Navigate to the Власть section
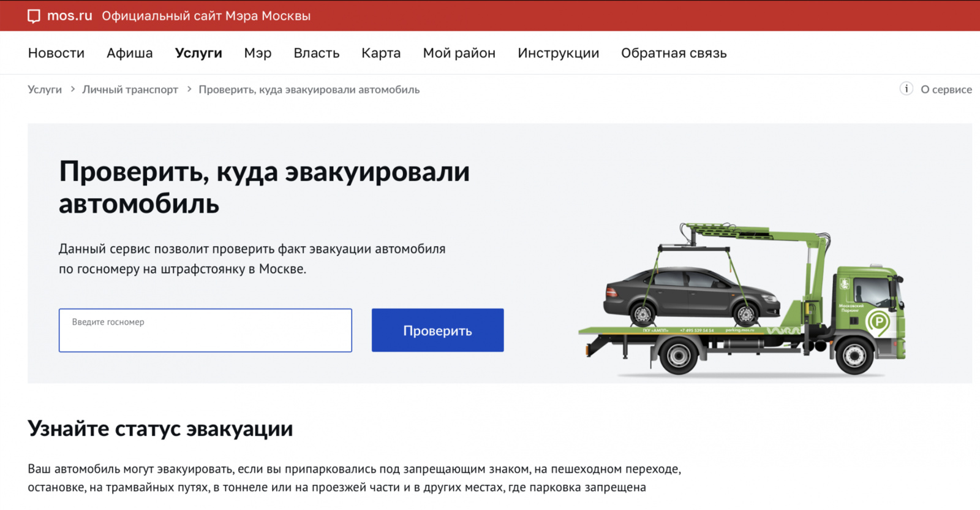The width and height of the screenshot is (980, 510). pos(317,53)
